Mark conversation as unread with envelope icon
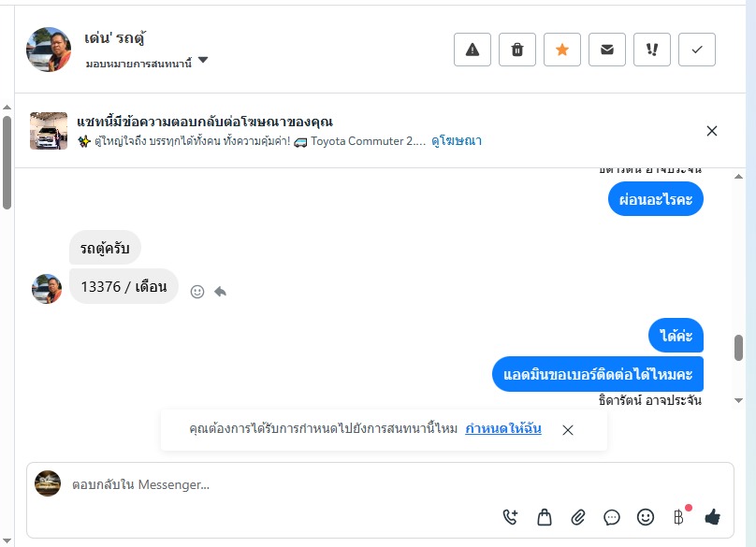This screenshot has width=756, height=547. [x=607, y=50]
